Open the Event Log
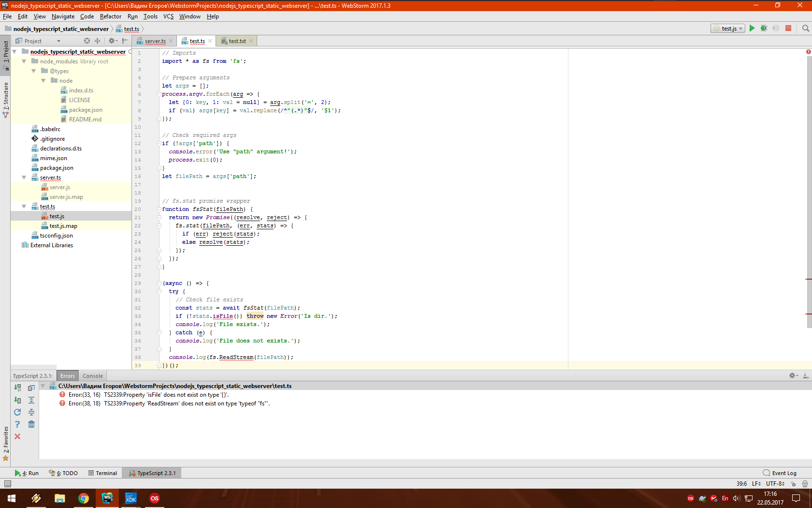 (x=780, y=473)
